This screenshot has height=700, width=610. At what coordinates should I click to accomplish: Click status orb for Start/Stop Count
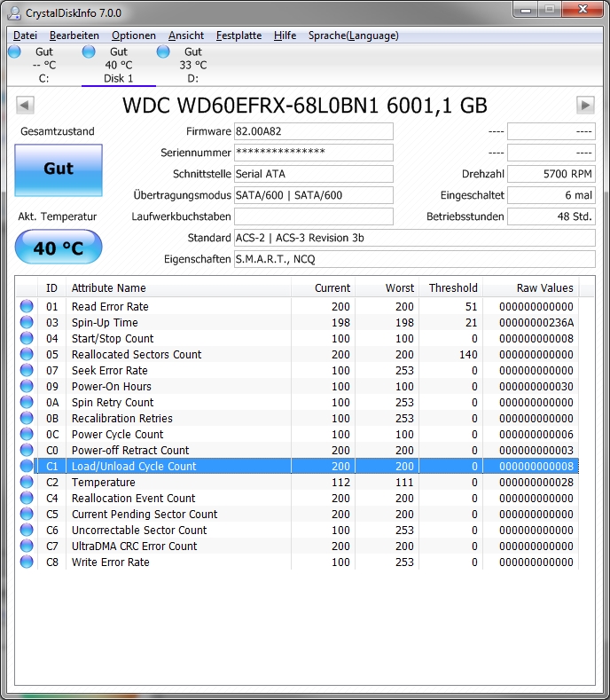click(27, 338)
